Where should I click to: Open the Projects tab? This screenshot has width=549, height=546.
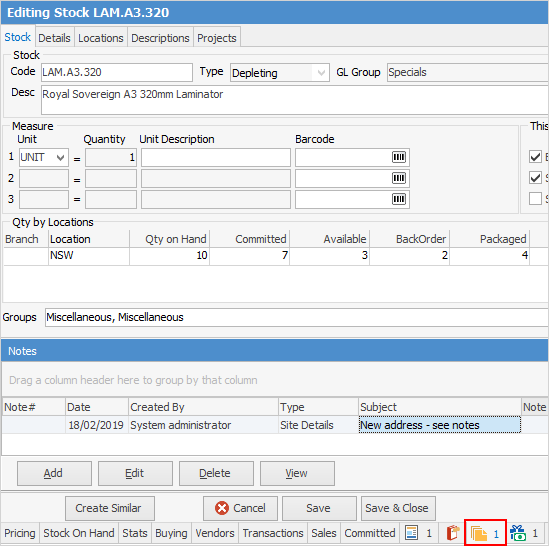(217, 38)
